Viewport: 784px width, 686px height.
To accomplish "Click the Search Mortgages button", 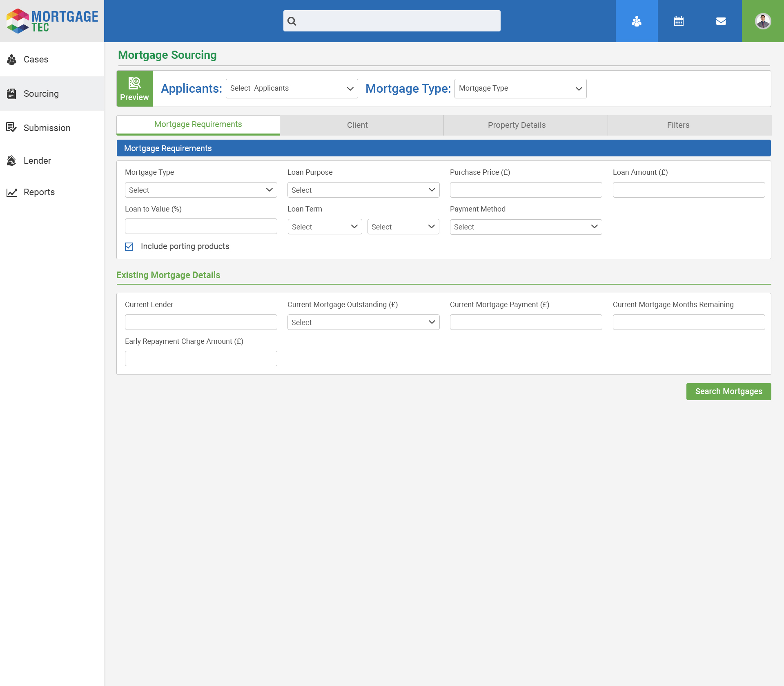I will (728, 392).
